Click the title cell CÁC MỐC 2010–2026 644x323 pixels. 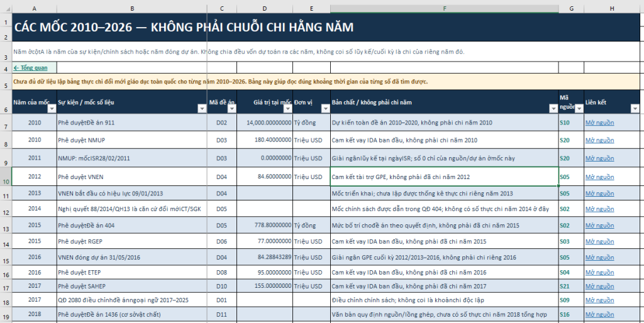[x=326, y=27]
